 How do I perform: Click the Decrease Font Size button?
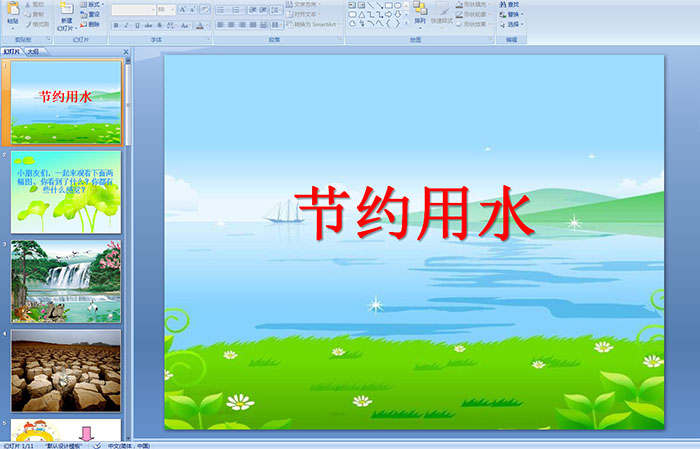tap(193, 10)
